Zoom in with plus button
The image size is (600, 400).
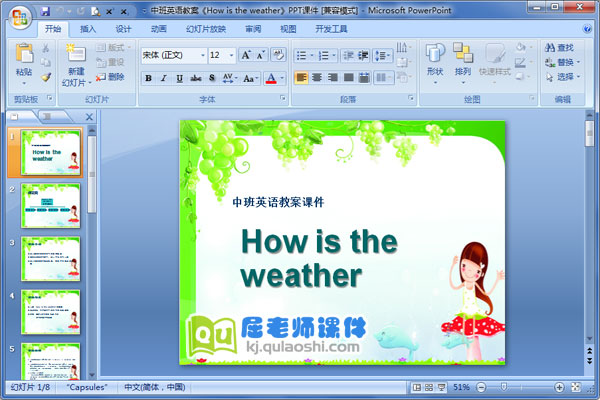[x=559, y=387]
